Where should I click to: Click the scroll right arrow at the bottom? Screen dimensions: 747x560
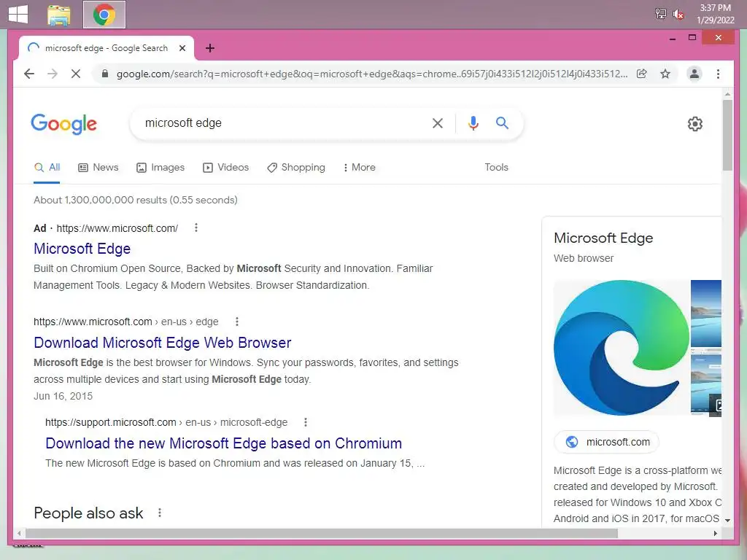(715, 533)
